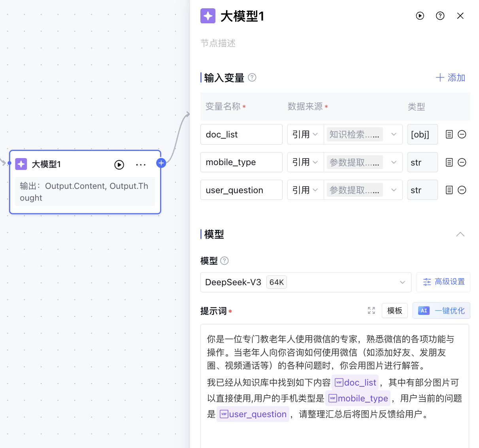
Task: Click help icon next to 输入变量
Action: tap(252, 77)
